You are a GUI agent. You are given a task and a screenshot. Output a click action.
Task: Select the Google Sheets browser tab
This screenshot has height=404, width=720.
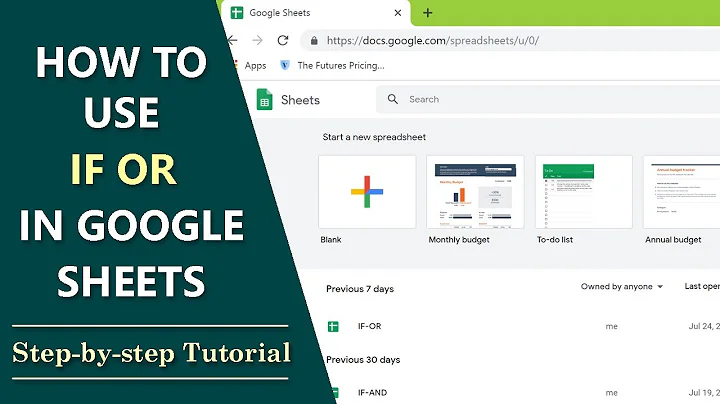[317, 13]
